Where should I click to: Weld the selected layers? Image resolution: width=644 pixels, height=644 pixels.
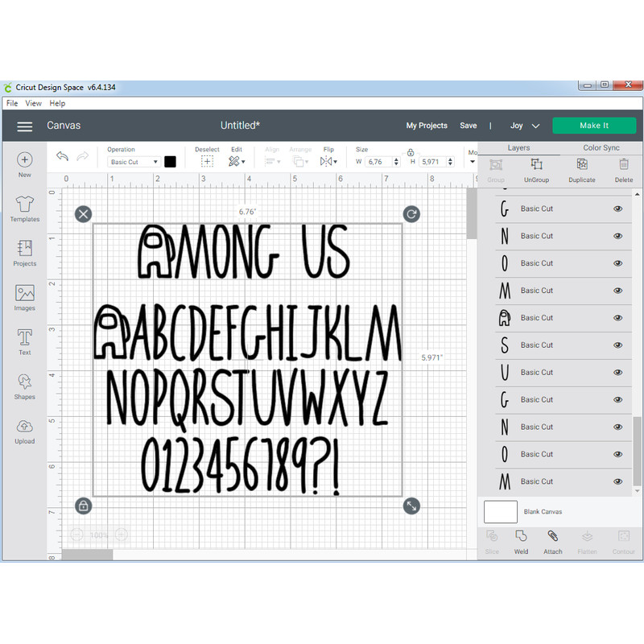click(x=521, y=541)
